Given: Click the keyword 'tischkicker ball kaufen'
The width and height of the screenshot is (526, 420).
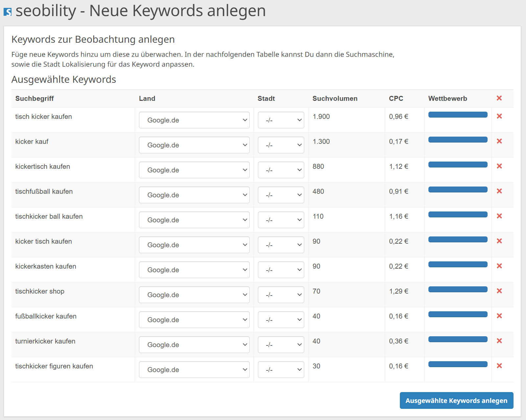Looking at the screenshot, I should [x=49, y=216].
